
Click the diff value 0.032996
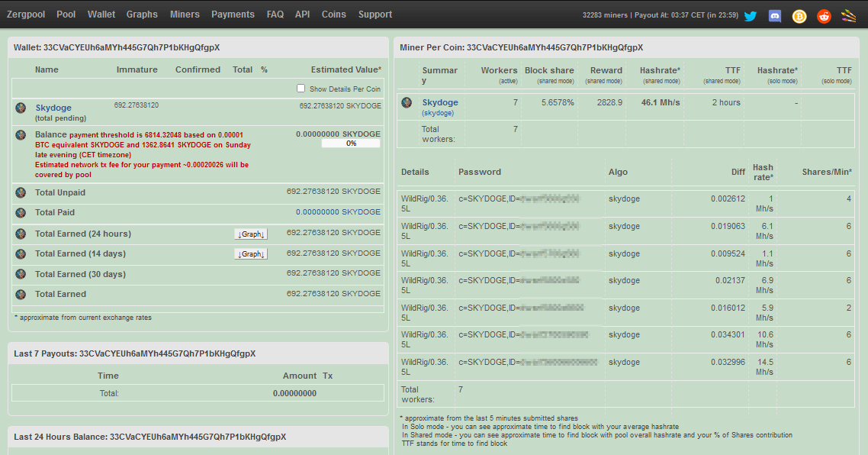coord(728,362)
